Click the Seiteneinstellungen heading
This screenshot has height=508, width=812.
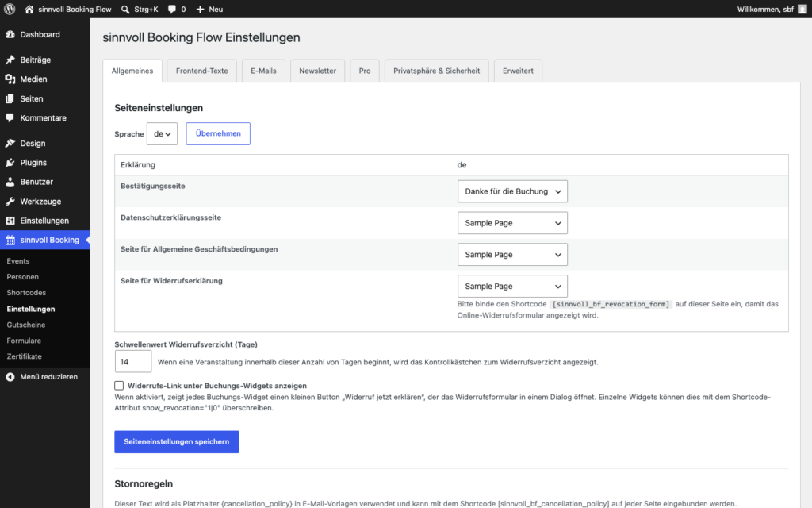click(x=159, y=108)
